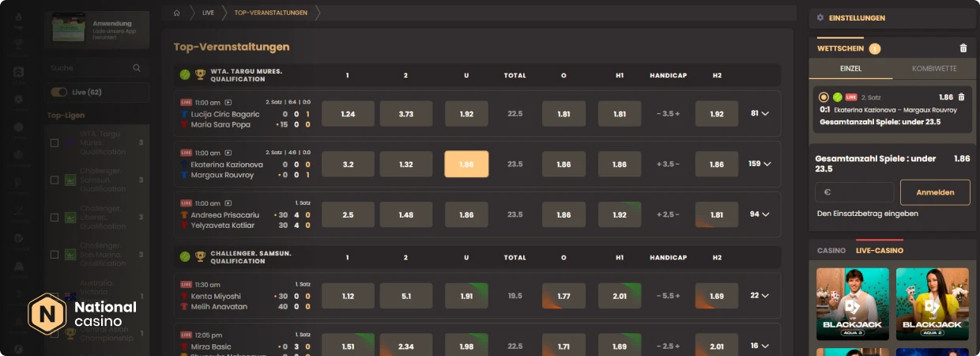Open the Live-Casino tab
Viewport: 980px width, 356px height.
coord(880,251)
